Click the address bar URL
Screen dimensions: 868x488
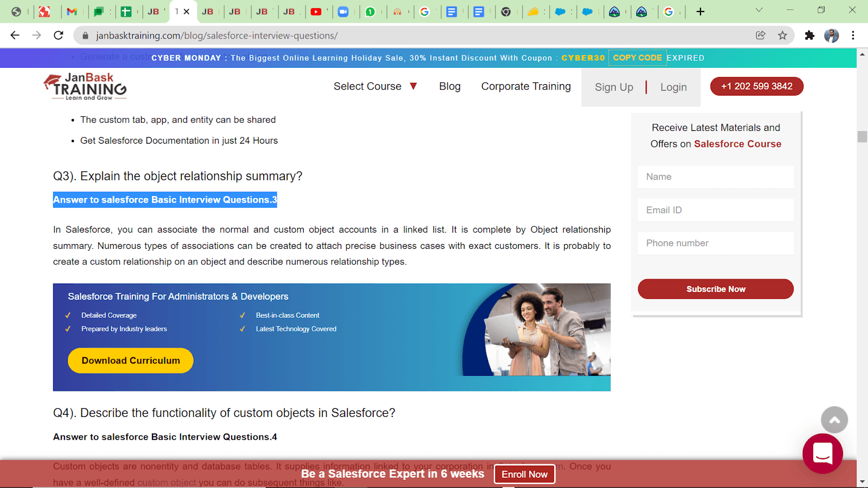click(x=217, y=36)
